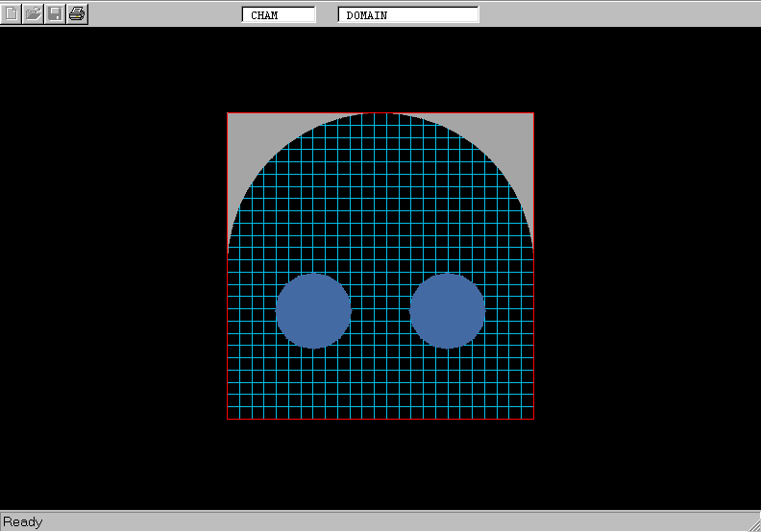Click the CHAM text field
The height and width of the screenshot is (532, 761).
pos(279,15)
